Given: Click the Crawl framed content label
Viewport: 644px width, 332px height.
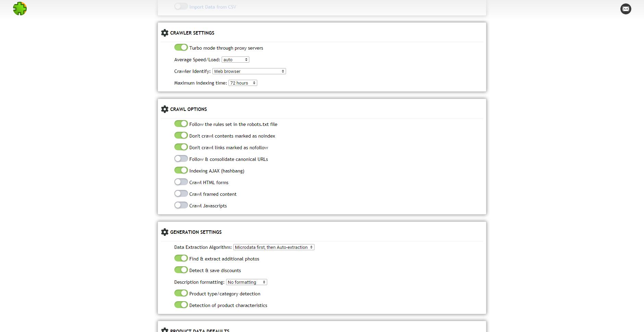Looking at the screenshot, I should (213, 194).
